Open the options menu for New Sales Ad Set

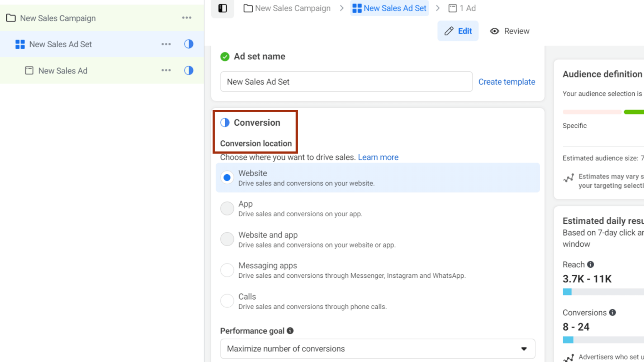[x=166, y=44]
